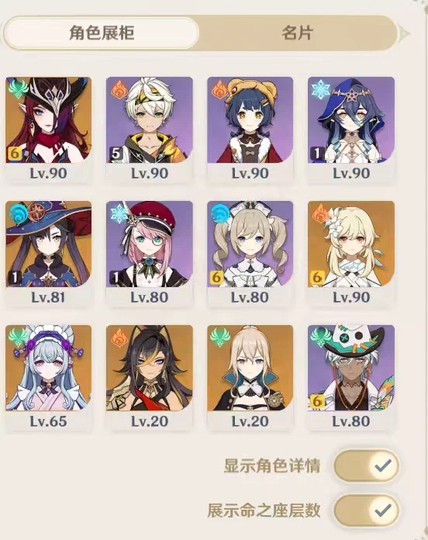The height and width of the screenshot is (540, 428).
Task: Switch to the 名片 tab
Action: tap(297, 33)
